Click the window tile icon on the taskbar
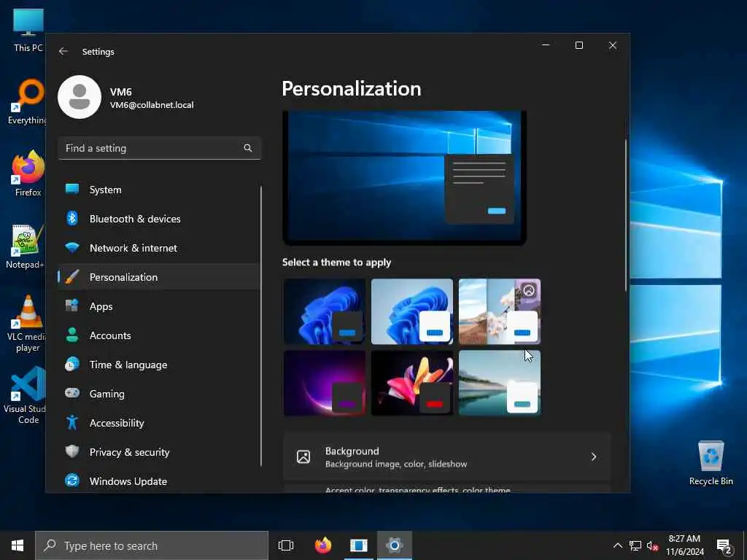Viewport: 747px width, 560px height. (x=359, y=545)
